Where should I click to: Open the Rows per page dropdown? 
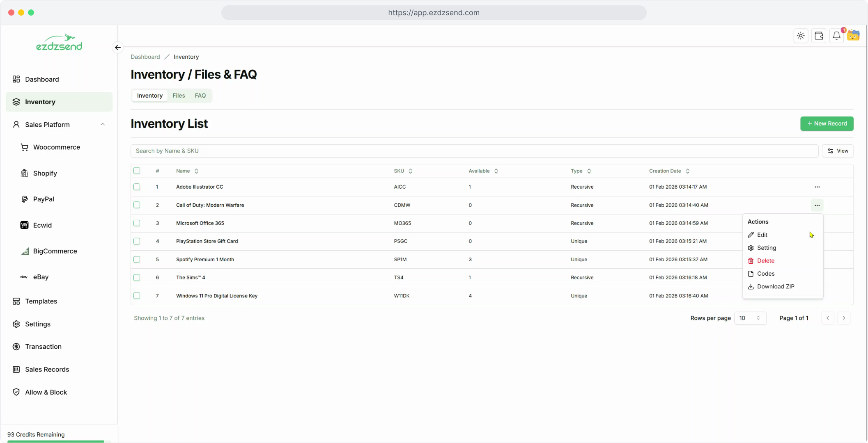(750, 318)
